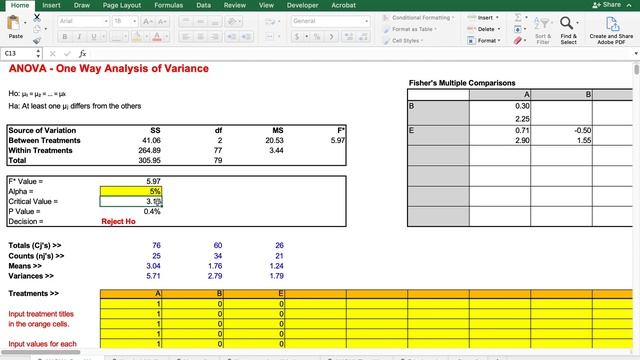The width and height of the screenshot is (640, 360).
Task: Open the Insert cells dropdown
Action: tap(483, 18)
